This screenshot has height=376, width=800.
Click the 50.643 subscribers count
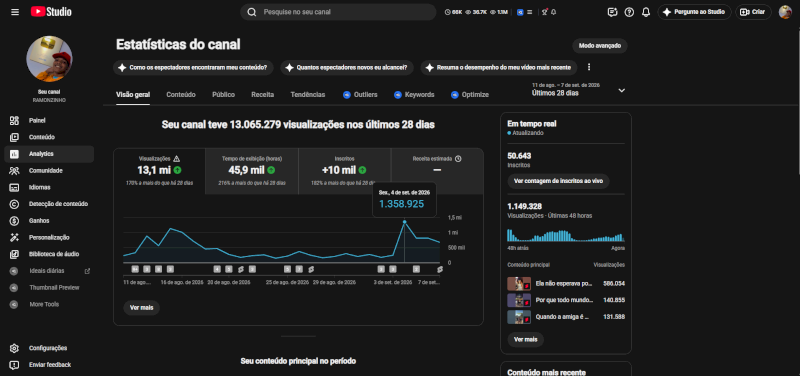[519, 156]
